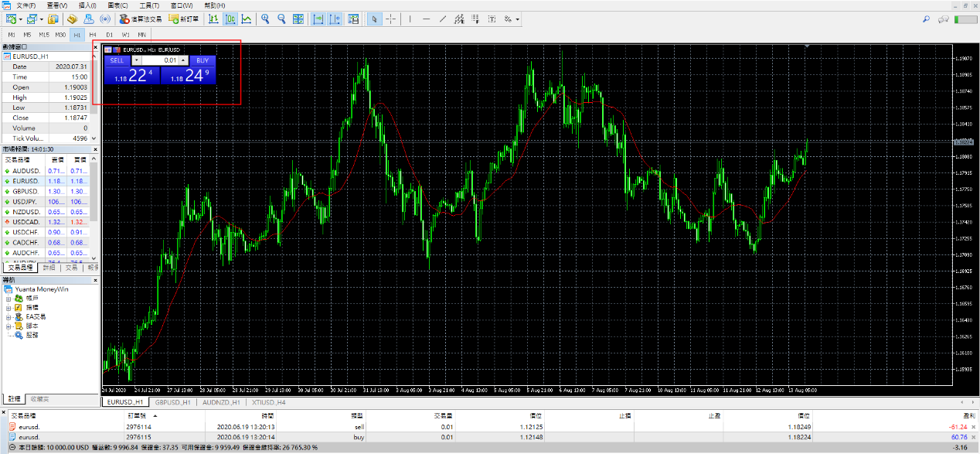
Task: Select the vertical line drawing tool
Action: 410,19
